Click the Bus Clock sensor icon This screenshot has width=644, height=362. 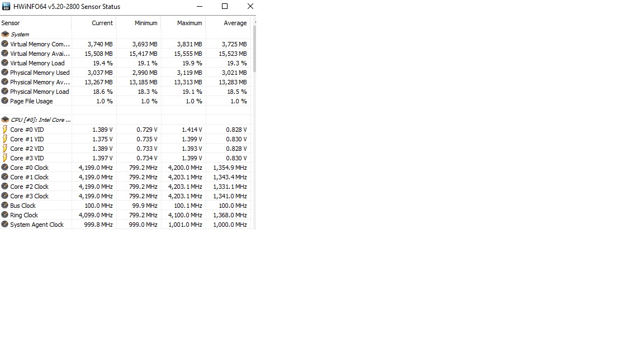pos(5,205)
